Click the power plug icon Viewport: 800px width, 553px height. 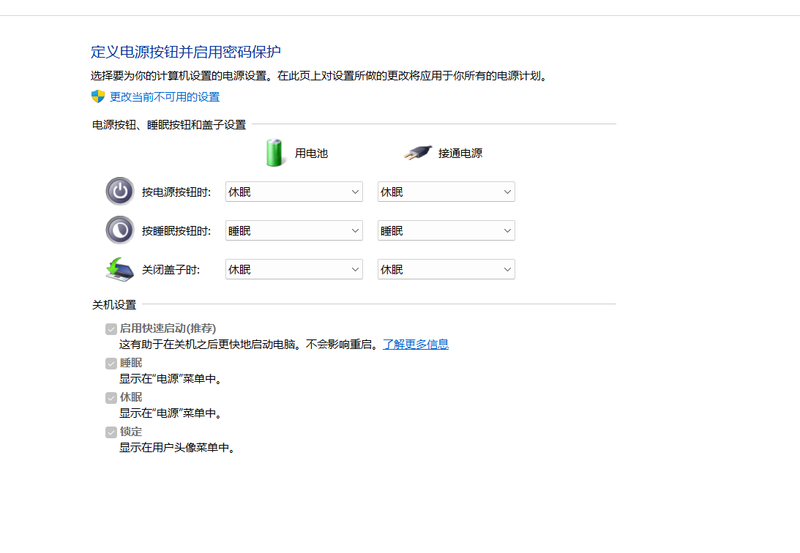tap(417, 154)
